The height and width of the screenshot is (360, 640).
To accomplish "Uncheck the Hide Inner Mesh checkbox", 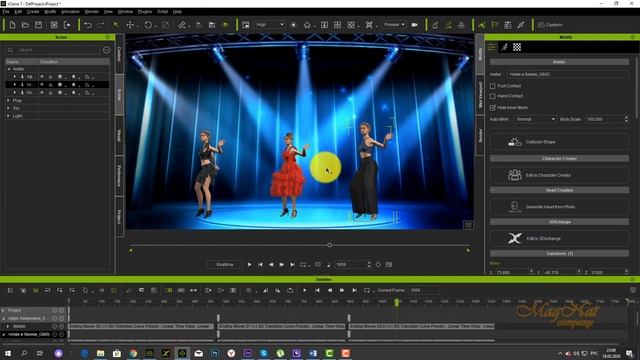I will coord(493,108).
